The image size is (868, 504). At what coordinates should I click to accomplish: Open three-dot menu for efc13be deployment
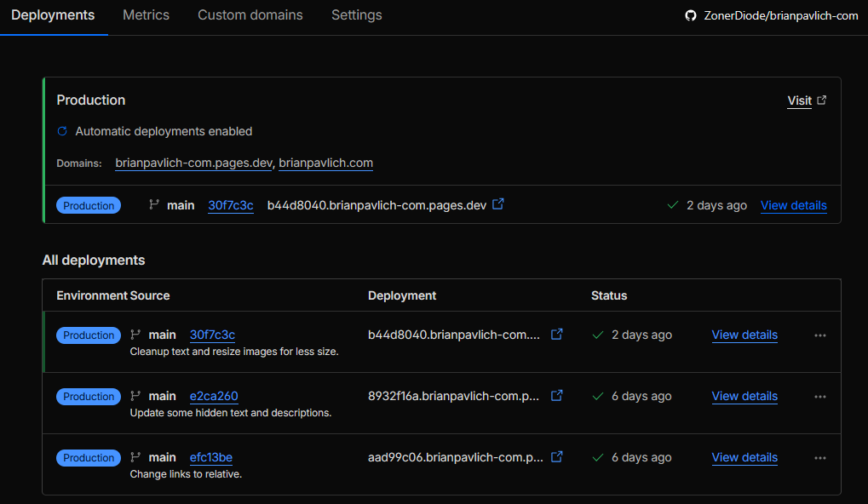pos(819,458)
